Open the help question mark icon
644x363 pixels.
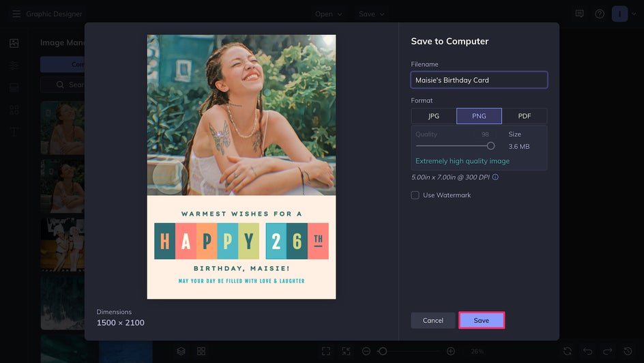point(600,14)
